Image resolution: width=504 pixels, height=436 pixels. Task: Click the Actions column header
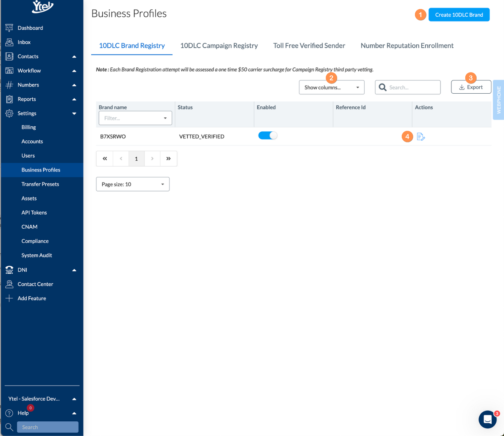(424, 107)
